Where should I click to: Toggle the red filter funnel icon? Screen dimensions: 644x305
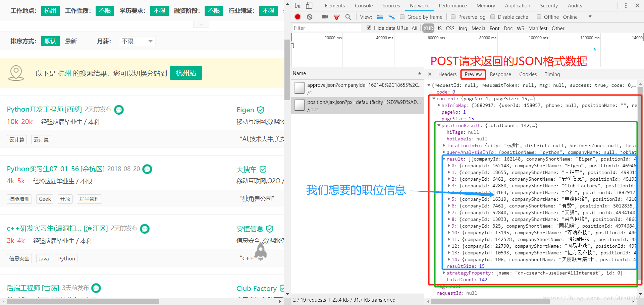coord(336,17)
